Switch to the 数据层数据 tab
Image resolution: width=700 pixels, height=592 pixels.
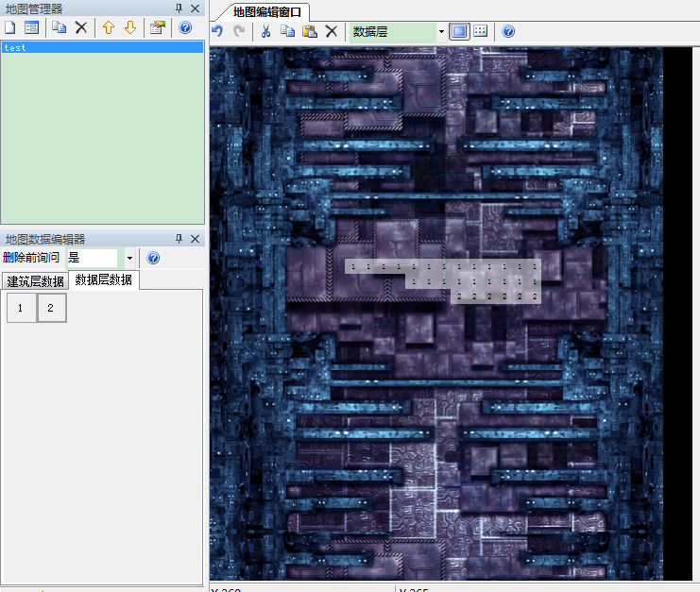(104, 279)
